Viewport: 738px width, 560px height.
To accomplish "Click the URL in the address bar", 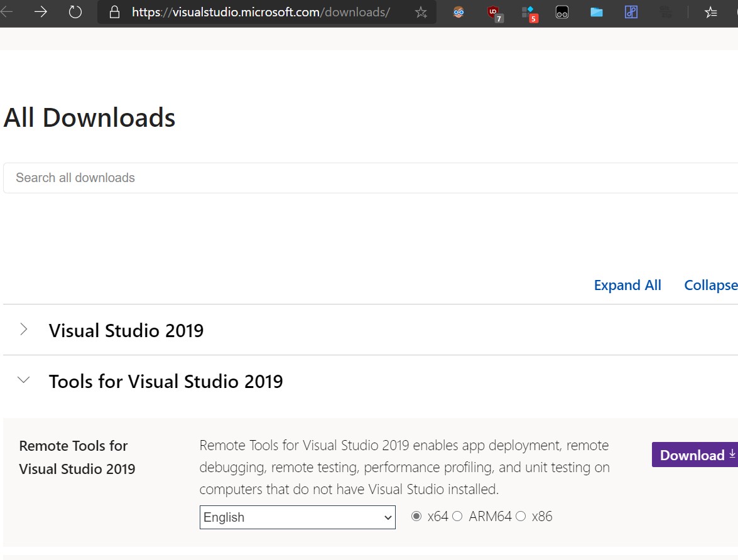I will pyautogui.click(x=261, y=12).
